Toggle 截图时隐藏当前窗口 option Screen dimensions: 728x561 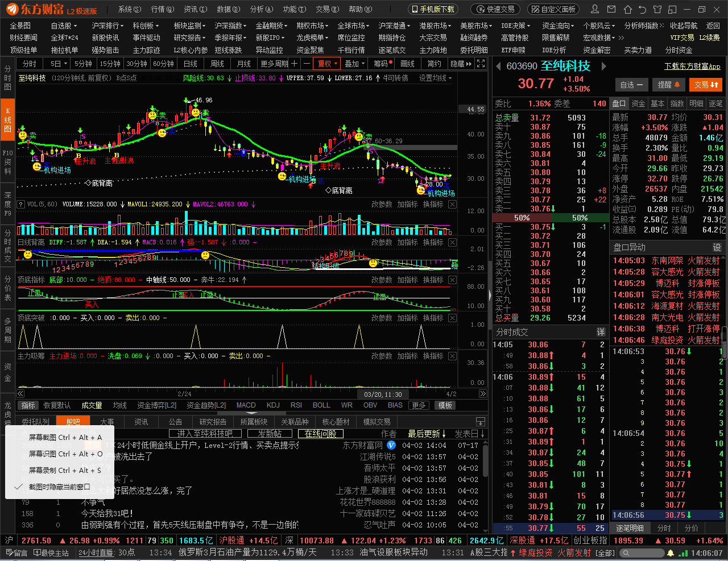click(60, 487)
